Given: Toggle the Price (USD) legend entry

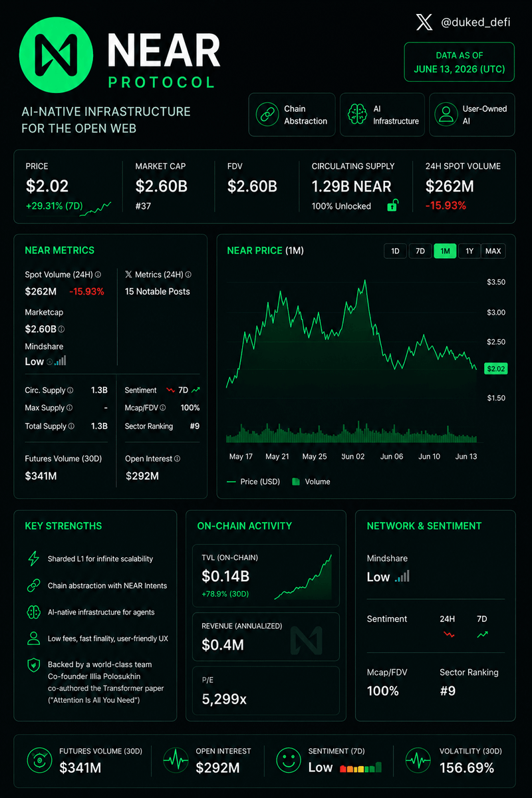Looking at the screenshot, I should click(253, 481).
